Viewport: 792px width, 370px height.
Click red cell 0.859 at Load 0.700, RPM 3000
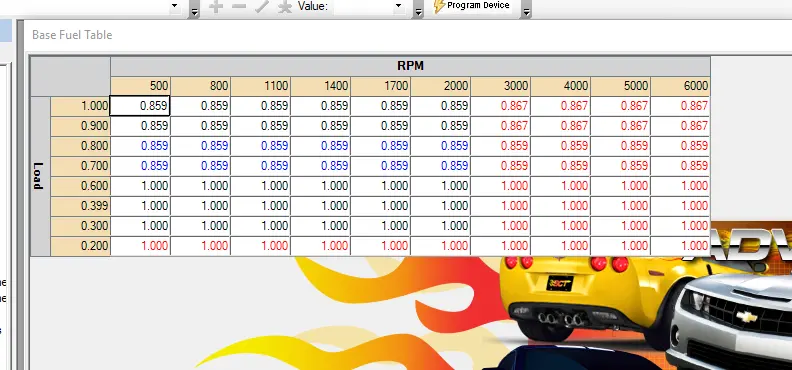(501, 166)
